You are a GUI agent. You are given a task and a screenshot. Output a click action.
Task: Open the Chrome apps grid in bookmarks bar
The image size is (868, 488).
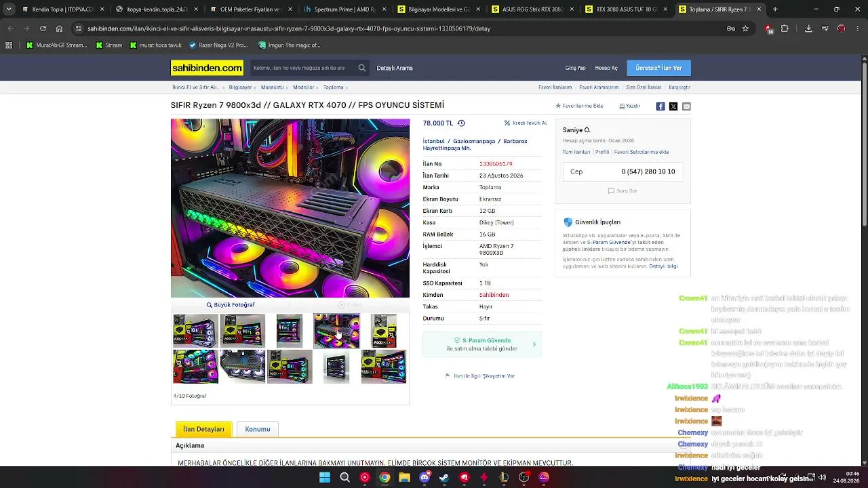[x=9, y=45]
